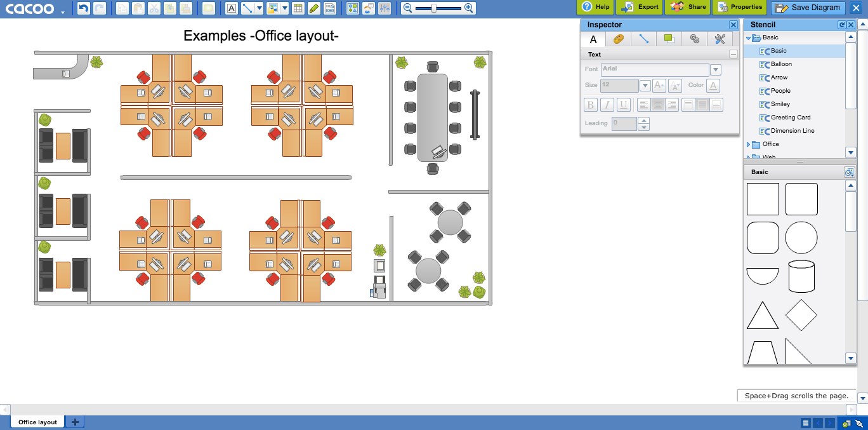Toggle the Inspector sliders icon in toolbar
This screenshot has height=430, width=868.
coord(385,8)
